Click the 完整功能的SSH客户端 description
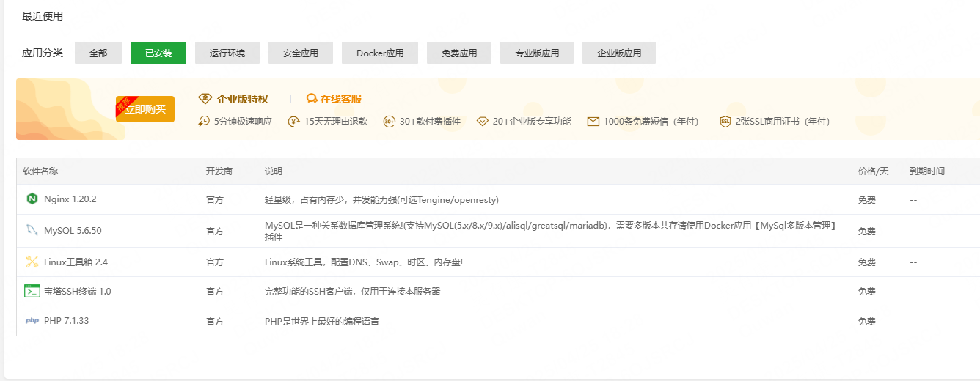Screen dimensions: 980x381 (353, 291)
